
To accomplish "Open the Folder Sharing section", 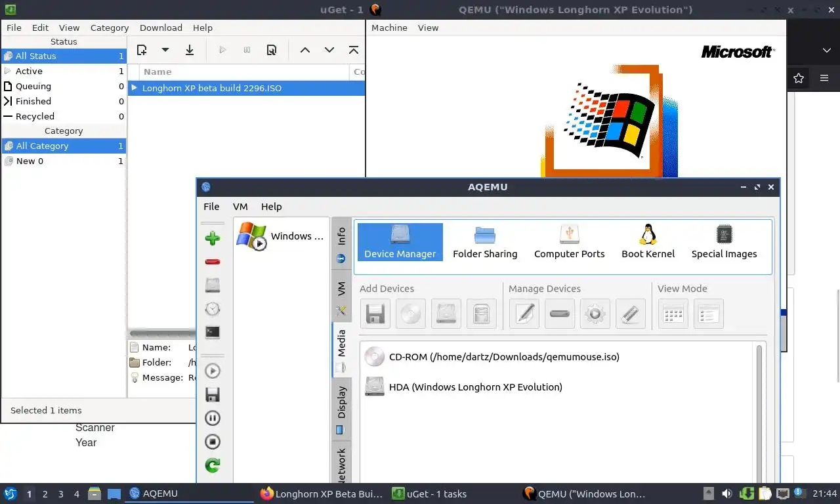I will click(x=485, y=242).
